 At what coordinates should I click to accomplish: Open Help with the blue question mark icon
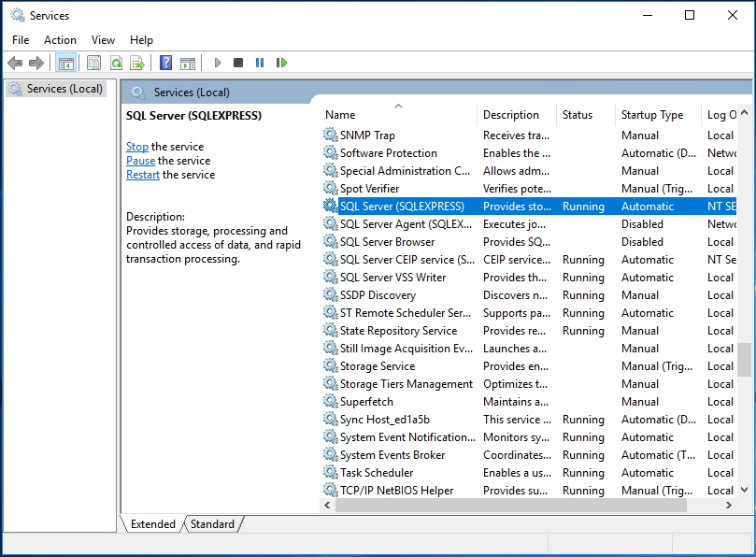165,63
